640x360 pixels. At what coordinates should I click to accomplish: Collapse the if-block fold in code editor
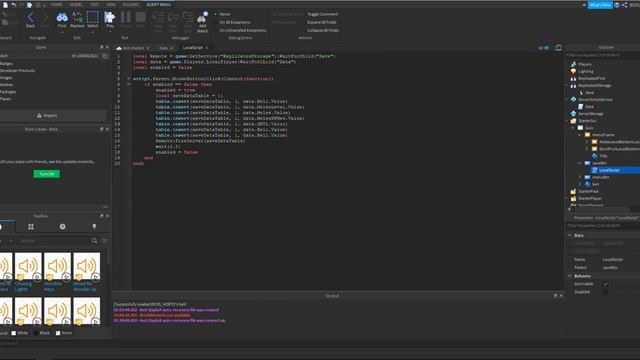click(x=129, y=84)
